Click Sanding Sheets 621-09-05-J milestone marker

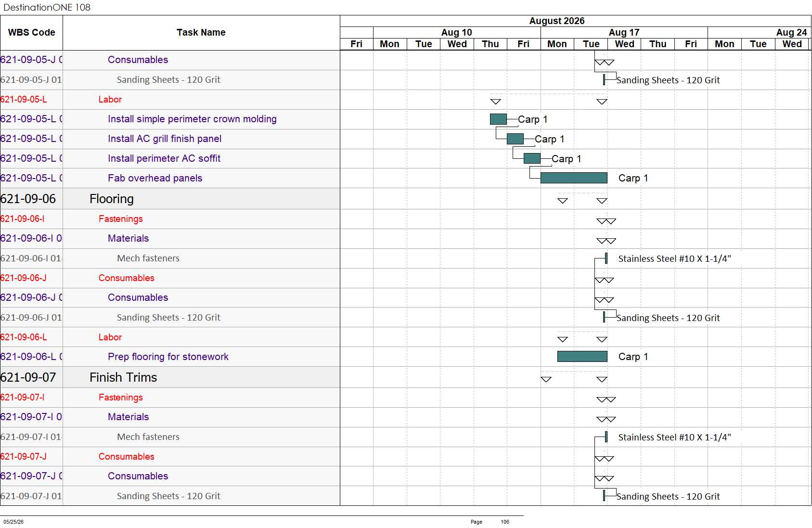[604, 80]
